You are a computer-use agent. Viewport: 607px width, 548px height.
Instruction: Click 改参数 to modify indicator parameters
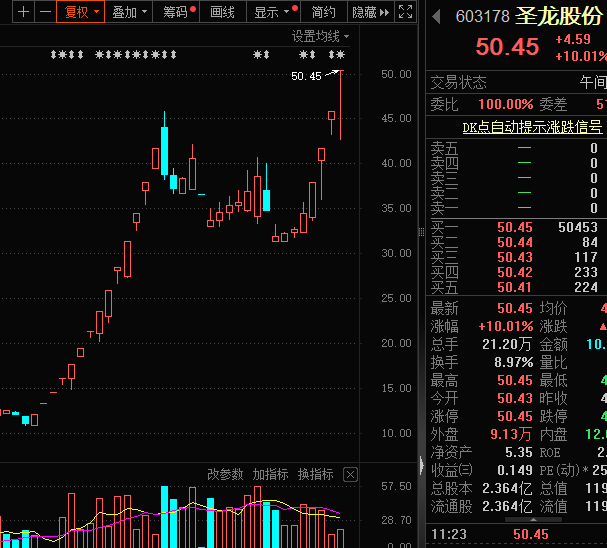click(x=225, y=474)
